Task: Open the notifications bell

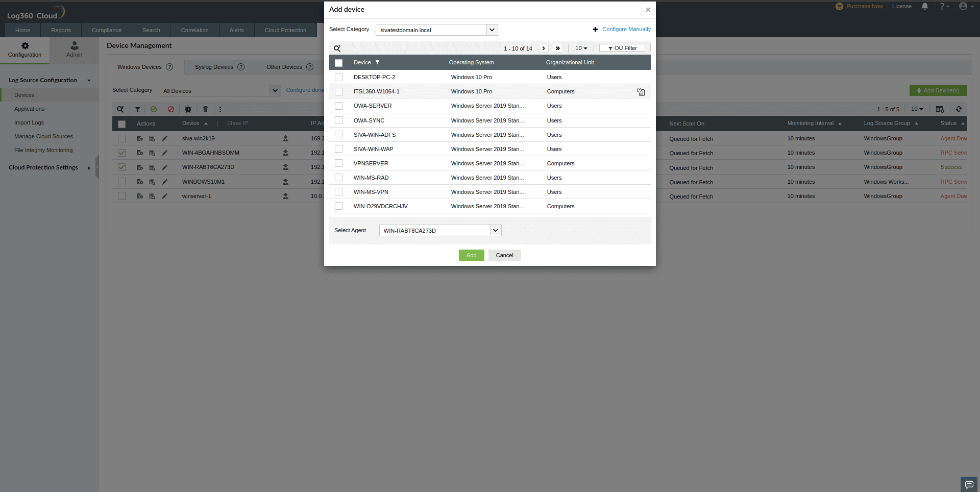Action: [925, 7]
